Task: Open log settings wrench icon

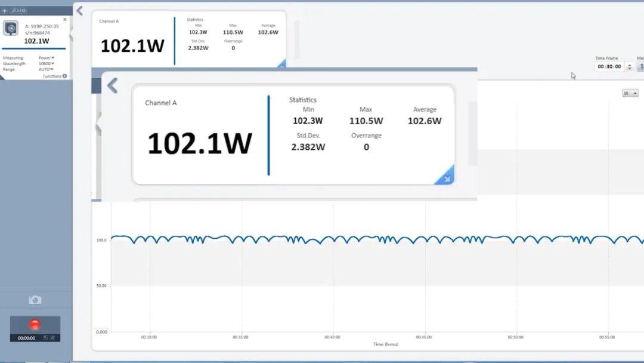Action: click(x=52, y=338)
